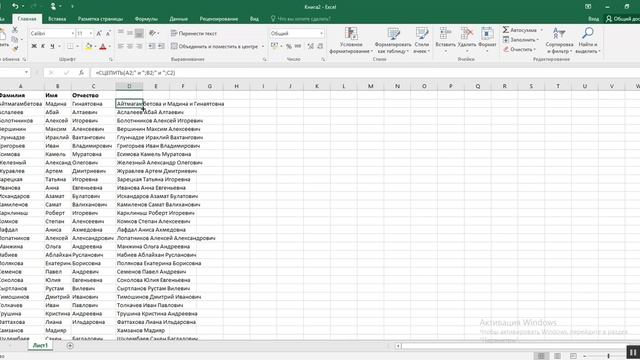Click the Заполнить fill button
The width and height of the screenshot is (640, 360).
[x=521, y=40]
